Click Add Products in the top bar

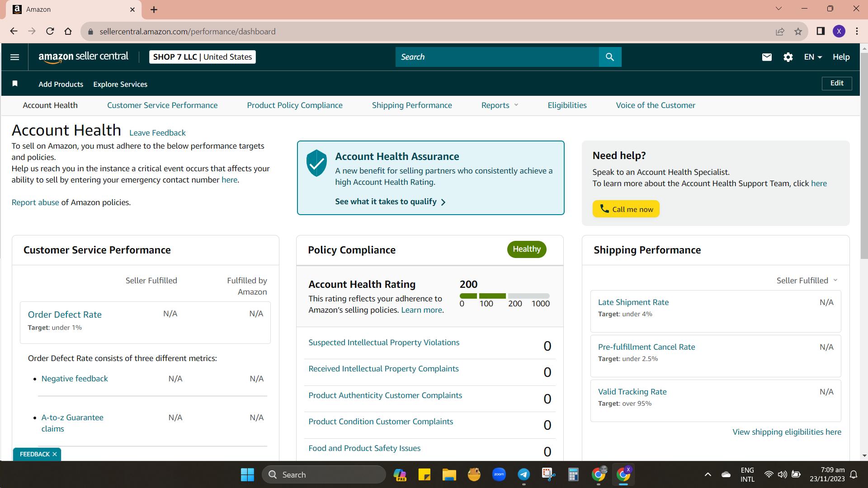coord(61,84)
